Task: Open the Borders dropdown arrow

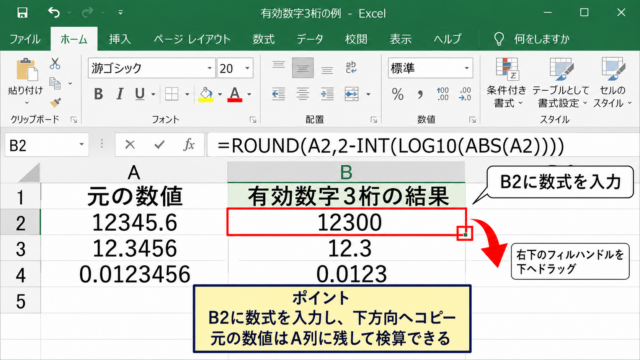Action: (x=187, y=94)
